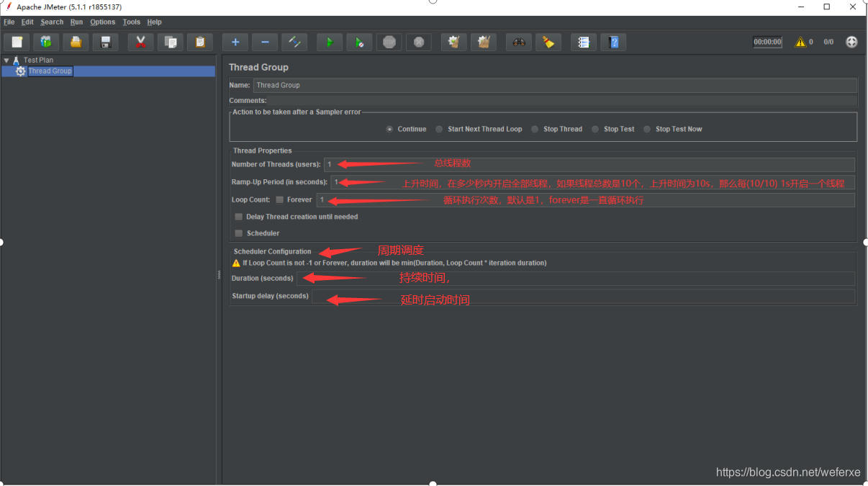Open the Run menu

pyautogui.click(x=76, y=22)
